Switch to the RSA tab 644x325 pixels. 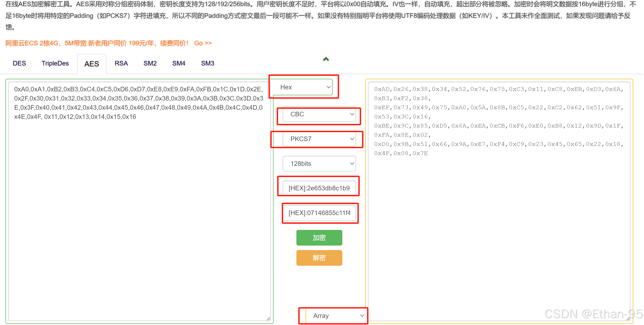point(121,63)
